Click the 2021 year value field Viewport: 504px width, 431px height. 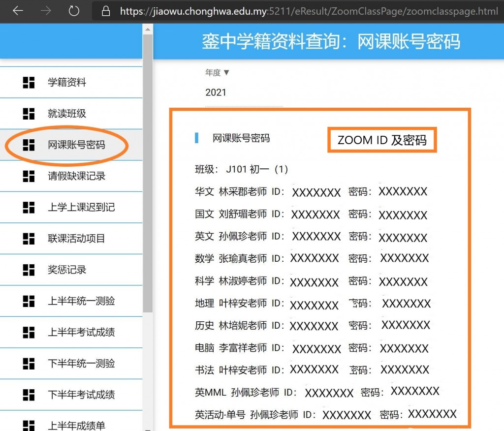click(244, 92)
